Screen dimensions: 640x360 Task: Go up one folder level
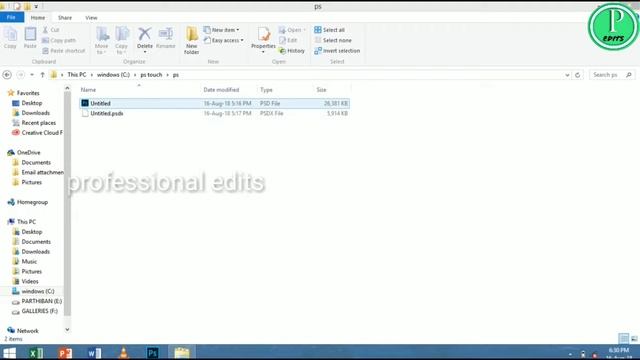click(x=42, y=75)
